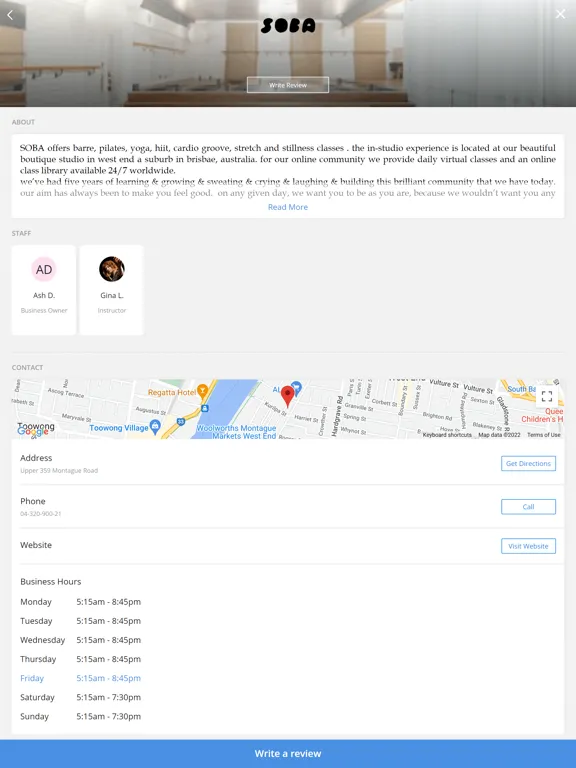The width and height of the screenshot is (576, 768).
Task: Select Sunday business hours row
Action: [x=80, y=717]
